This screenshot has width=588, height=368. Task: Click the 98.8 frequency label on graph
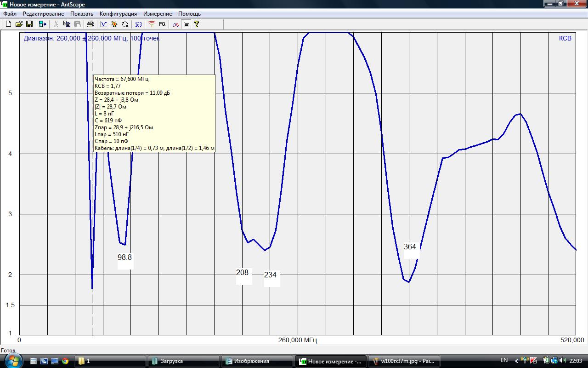point(125,258)
